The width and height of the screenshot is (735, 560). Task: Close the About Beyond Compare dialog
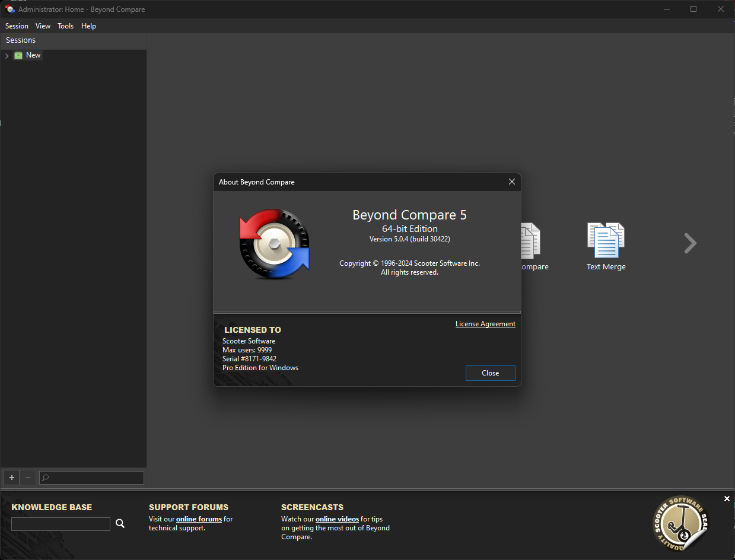[490, 373]
